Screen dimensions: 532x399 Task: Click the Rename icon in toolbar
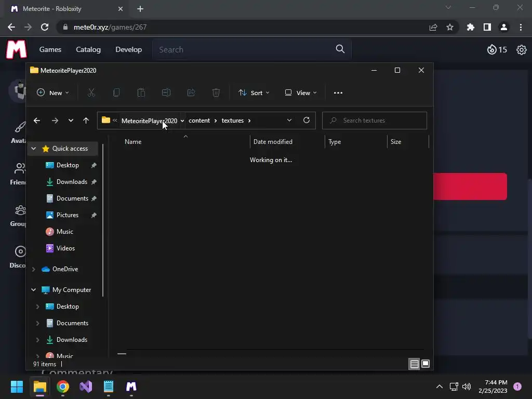point(166,92)
